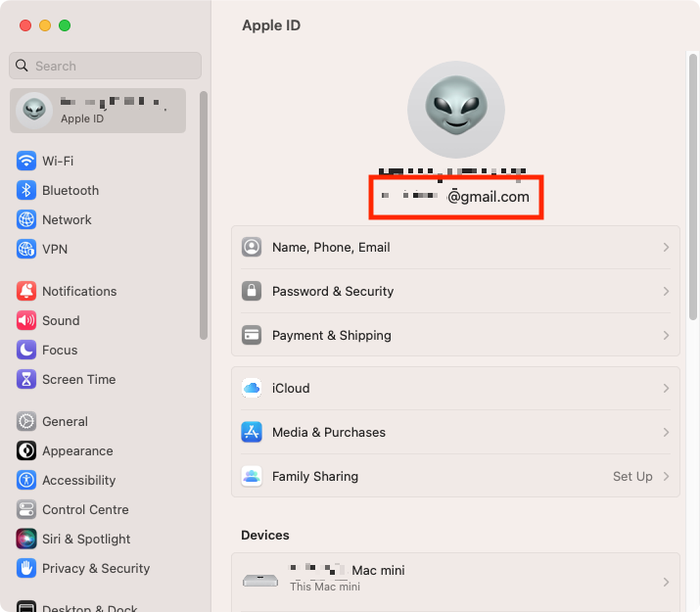Click the large alien profile picture
The image size is (700, 612).
456,110
